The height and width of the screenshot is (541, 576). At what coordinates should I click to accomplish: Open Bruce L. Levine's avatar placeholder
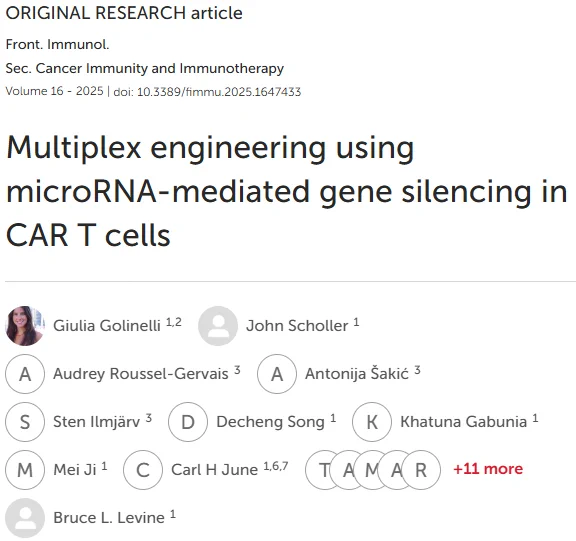click(25, 518)
